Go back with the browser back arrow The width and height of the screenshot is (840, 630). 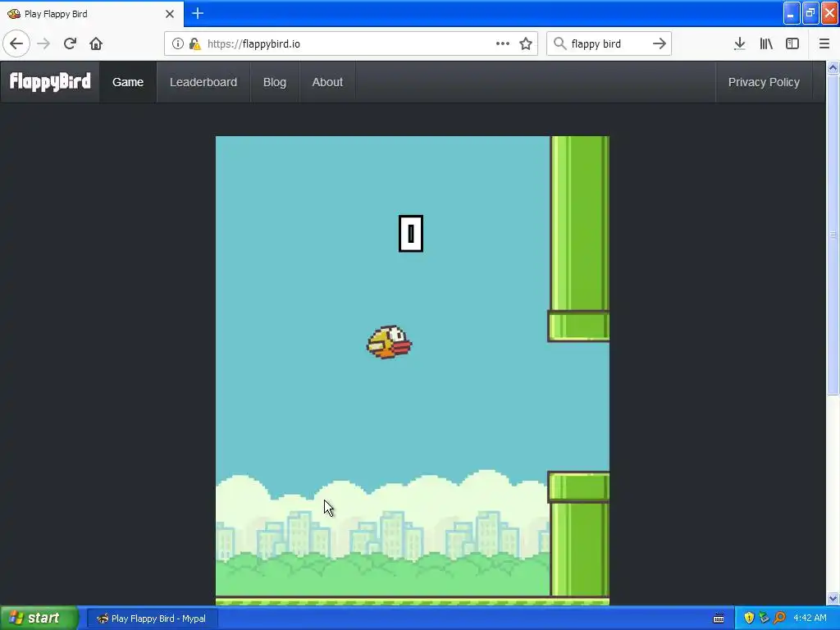[x=16, y=43]
